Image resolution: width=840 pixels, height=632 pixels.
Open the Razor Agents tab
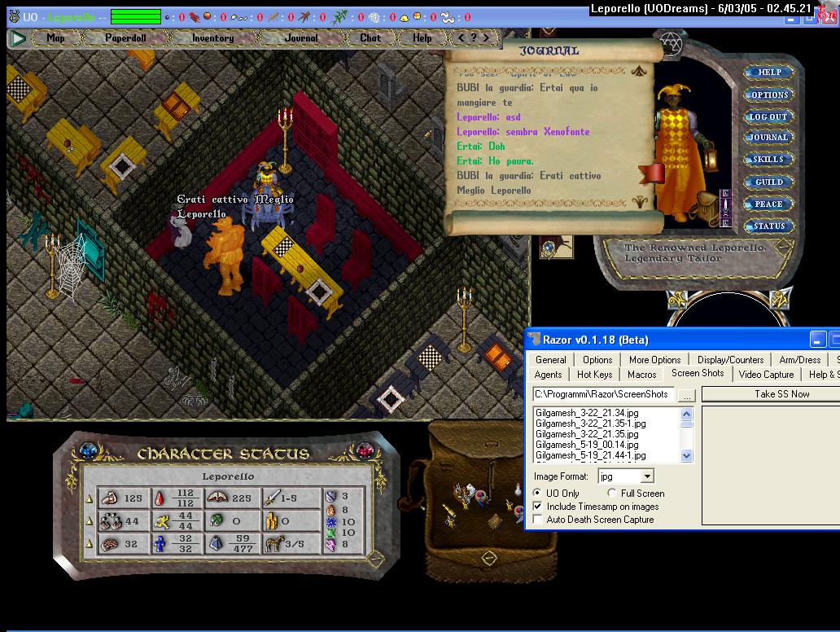coord(548,375)
